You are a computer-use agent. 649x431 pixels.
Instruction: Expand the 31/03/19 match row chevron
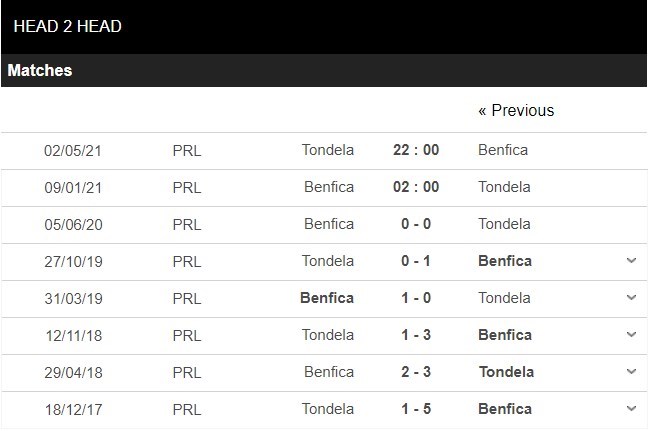631,298
